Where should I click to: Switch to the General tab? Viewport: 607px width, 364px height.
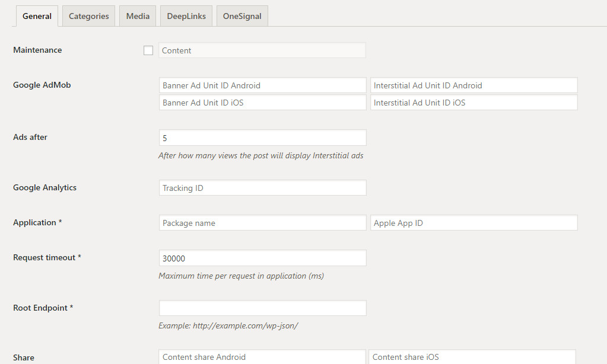(37, 16)
